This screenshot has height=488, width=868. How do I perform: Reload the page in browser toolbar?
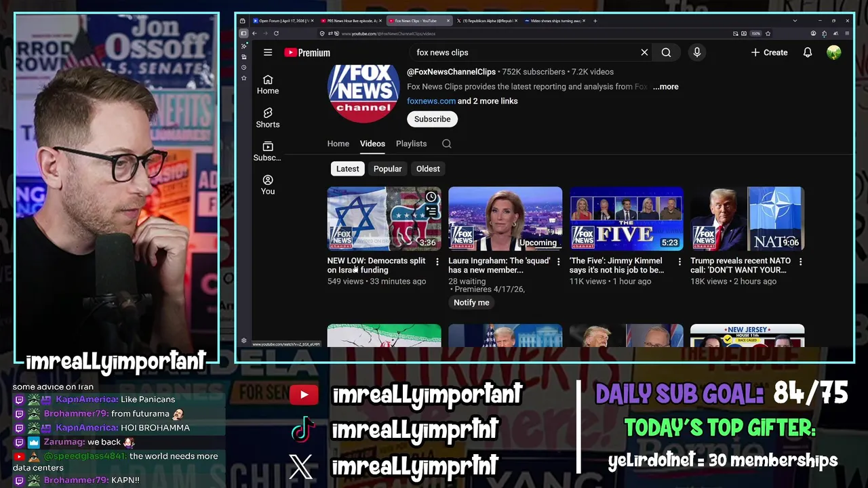(276, 33)
